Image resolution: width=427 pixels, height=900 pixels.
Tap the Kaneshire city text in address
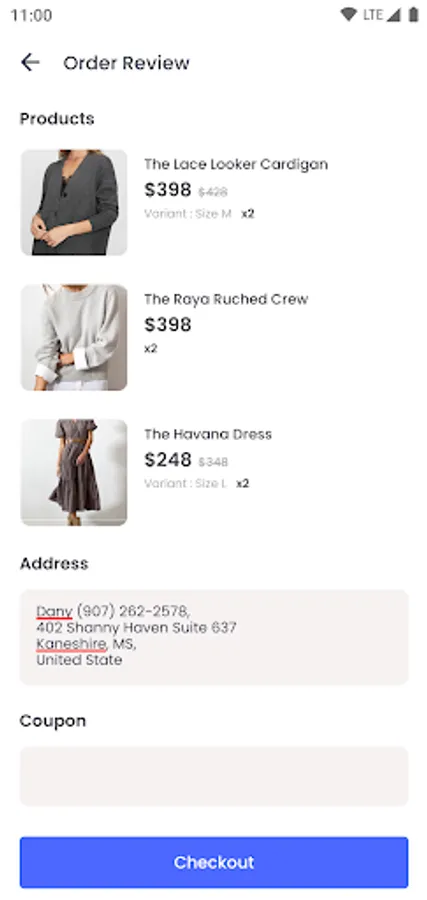[71, 644]
